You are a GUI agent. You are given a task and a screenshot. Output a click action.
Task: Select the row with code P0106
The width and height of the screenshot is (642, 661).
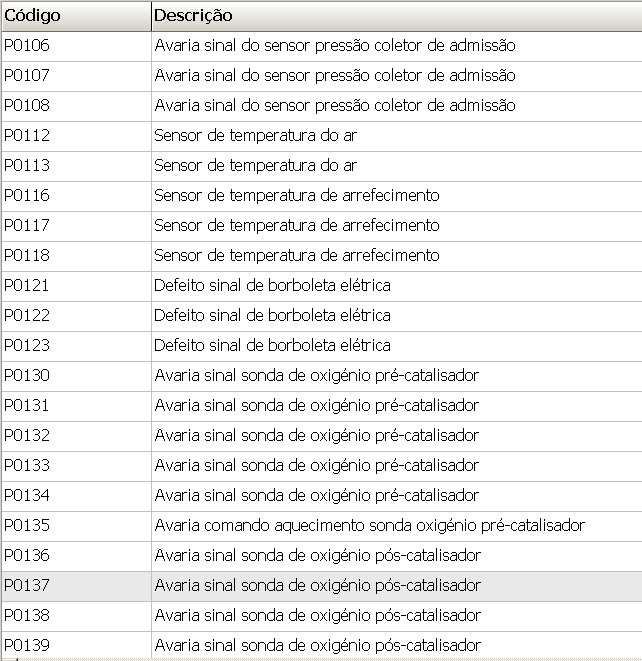tap(27, 46)
